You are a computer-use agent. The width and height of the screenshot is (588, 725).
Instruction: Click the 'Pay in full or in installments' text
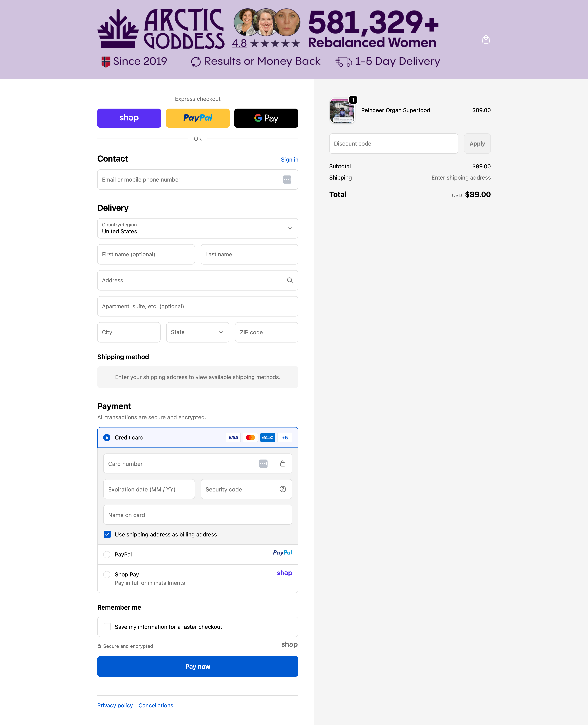click(150, 583)
